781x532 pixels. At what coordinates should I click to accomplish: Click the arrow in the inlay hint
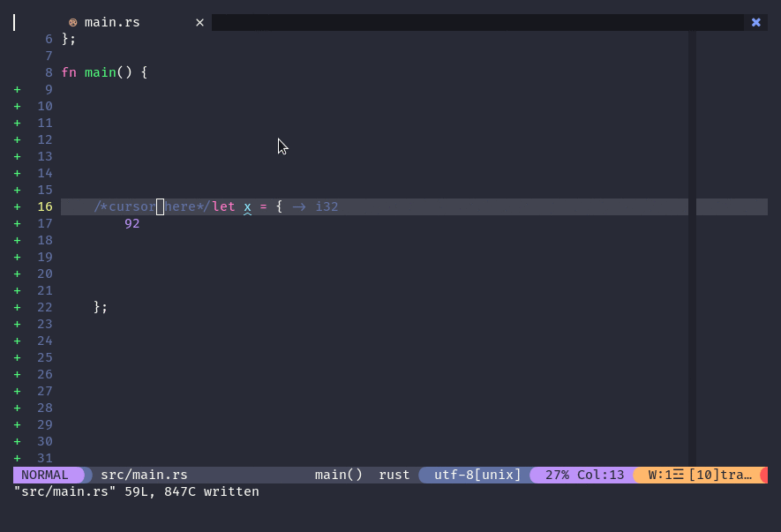(x=299, y=206)
